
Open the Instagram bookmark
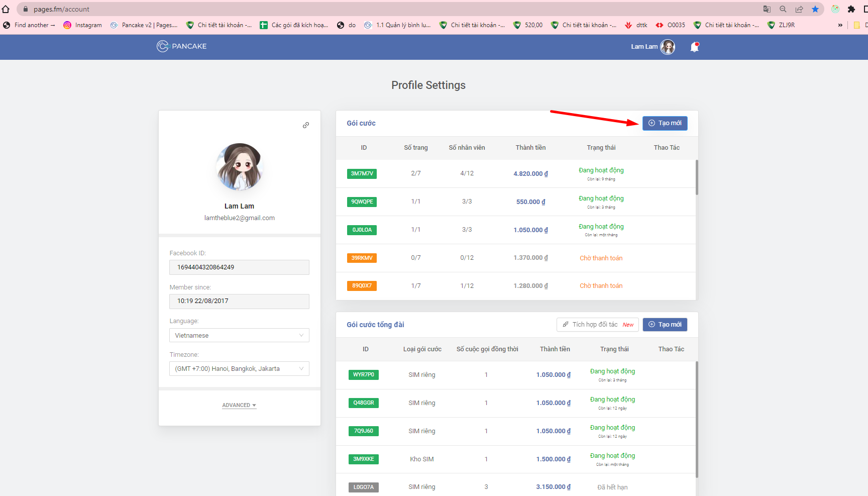[x=83, y=25]
